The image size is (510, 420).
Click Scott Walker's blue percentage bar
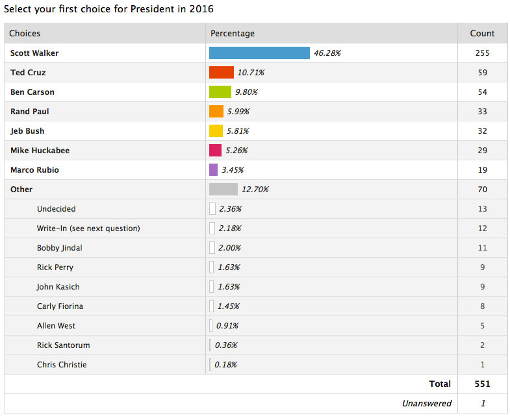pyautogui.click(x=259, y=53)
